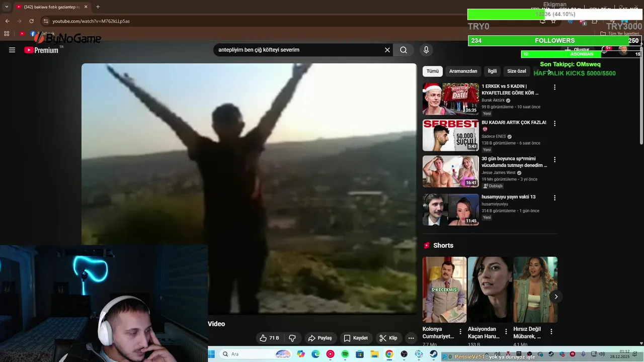
Task: Run the YouTube search with magnifier button
Action: pos(404,50)
